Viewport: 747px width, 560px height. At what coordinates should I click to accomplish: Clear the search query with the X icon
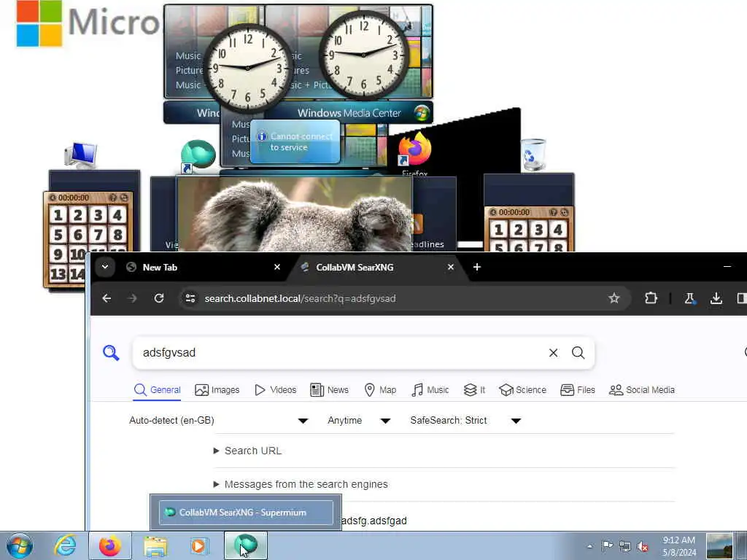pos(553,353)
